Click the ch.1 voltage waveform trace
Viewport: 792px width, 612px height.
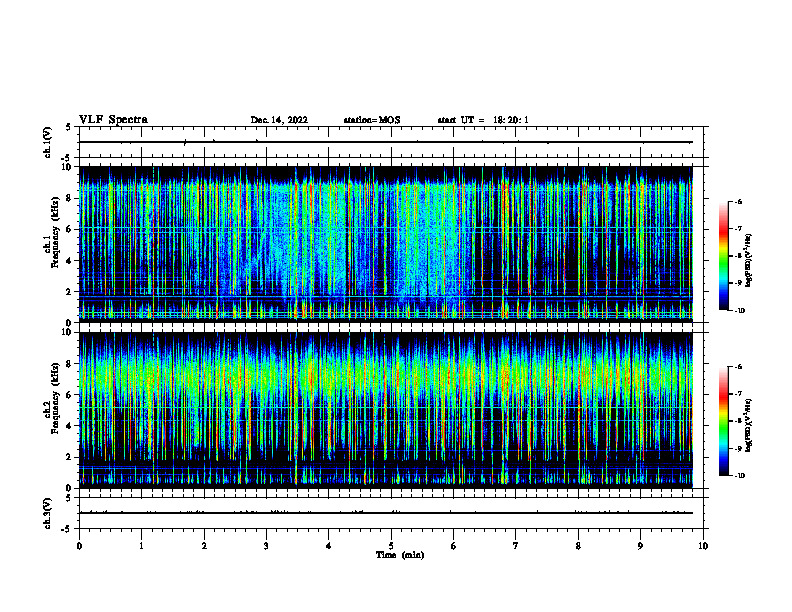click(386, 142)
